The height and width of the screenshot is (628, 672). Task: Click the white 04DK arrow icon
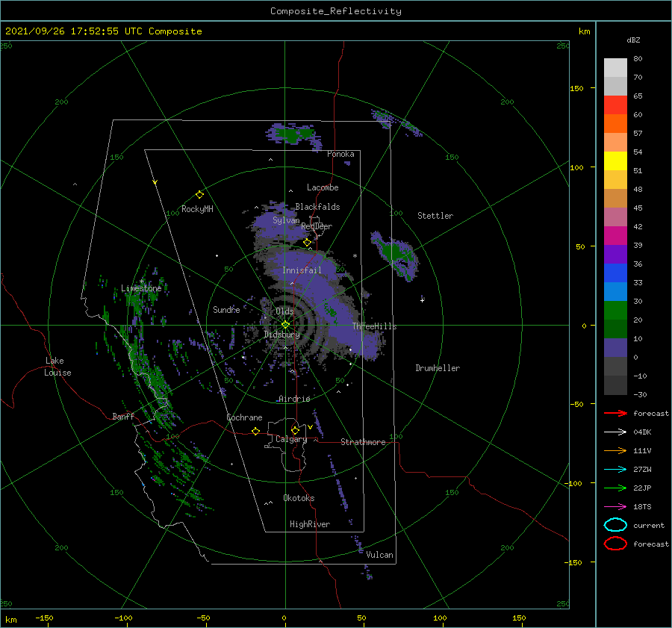[615, 432]
